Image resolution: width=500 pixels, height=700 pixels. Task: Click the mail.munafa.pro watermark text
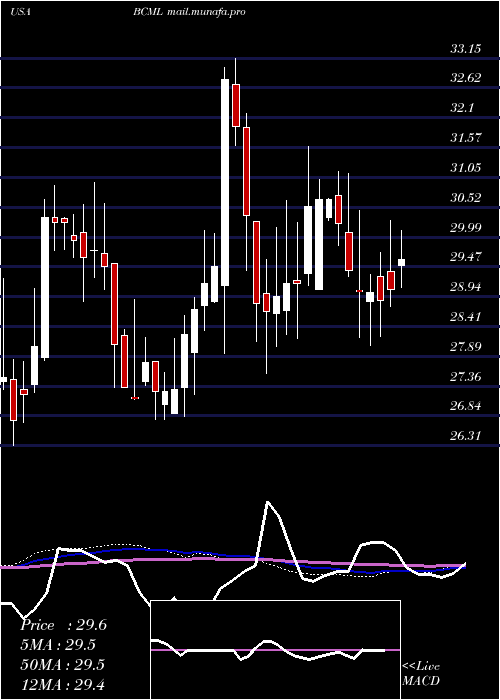tap(206, 12)
